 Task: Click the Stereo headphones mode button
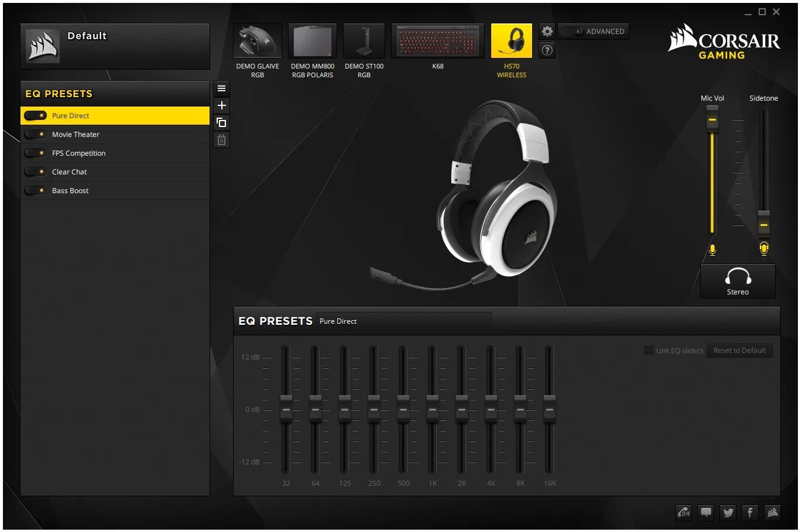coord(738,281)
